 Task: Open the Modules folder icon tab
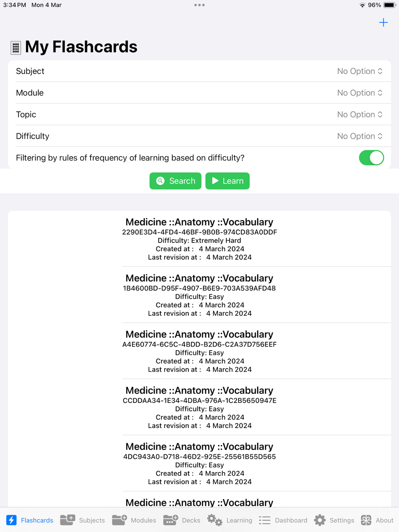119,520
